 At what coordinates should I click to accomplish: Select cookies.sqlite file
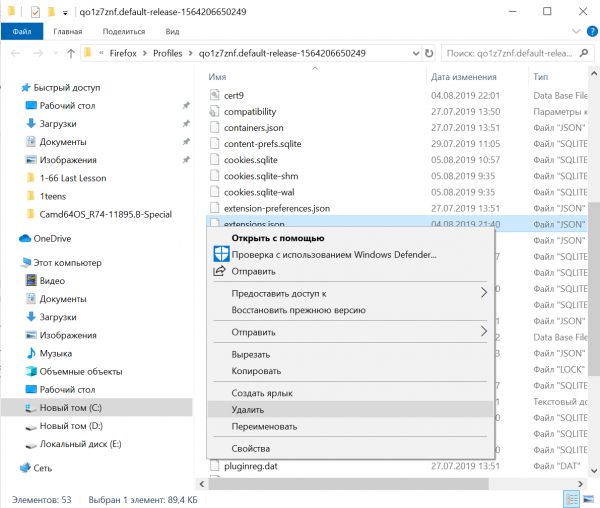(x=251, y=160)
